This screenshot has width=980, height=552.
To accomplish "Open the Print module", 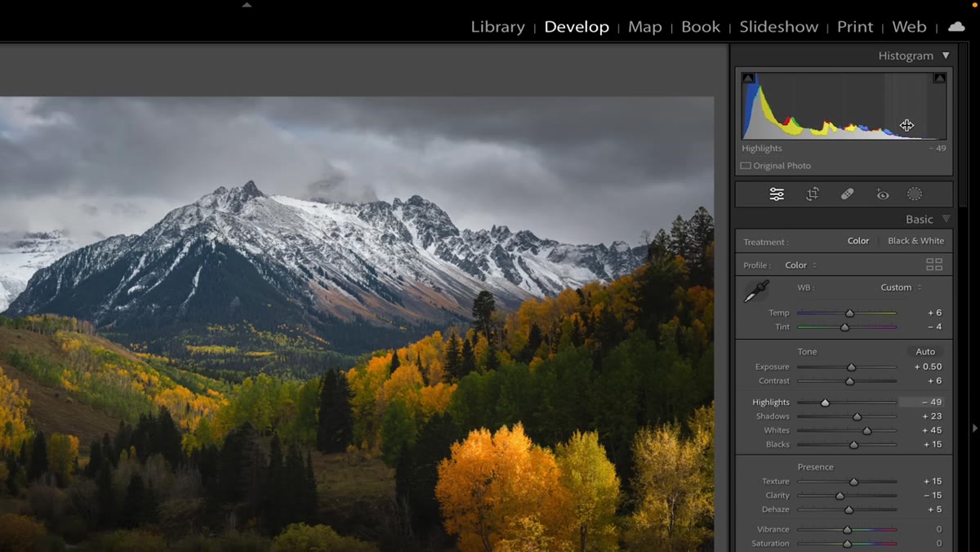I will pyautogui.click(x=855, y=27).
